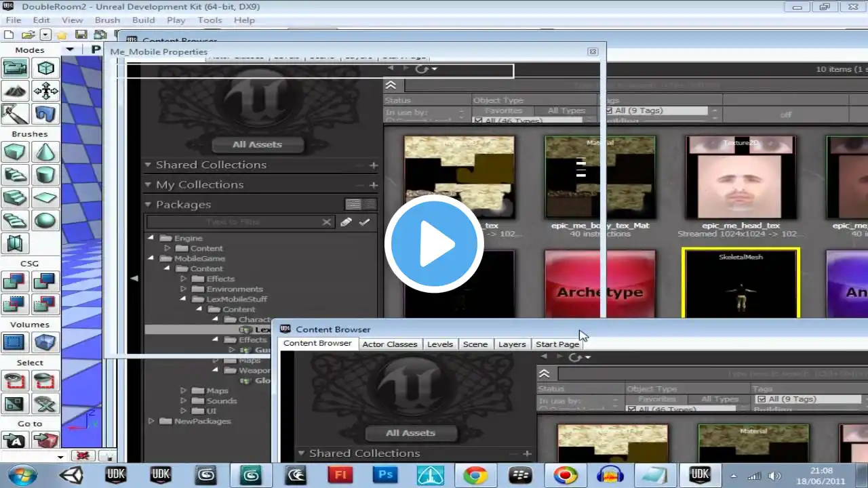Show all hidden actors with the X icon

(x=45, y=405)
